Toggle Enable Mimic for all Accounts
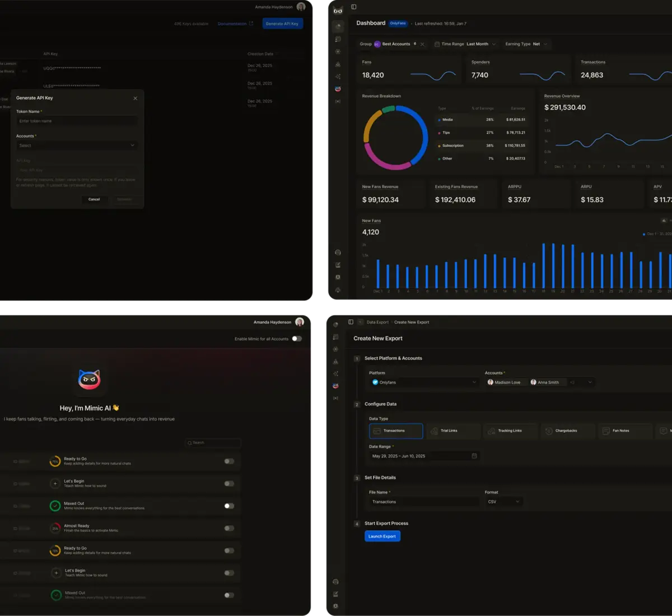The height and width of the screenshot is (616, 672). [297, 339]
